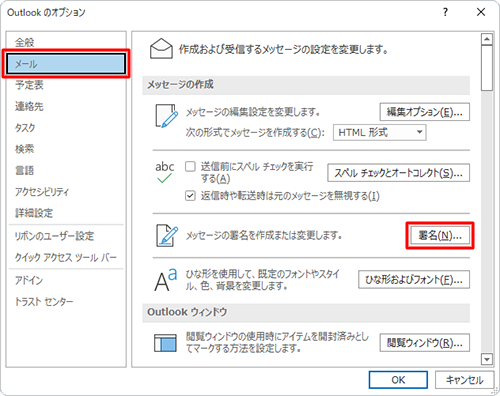
Task: Open 連絡先 options category
Action: (x=66, y=106)
